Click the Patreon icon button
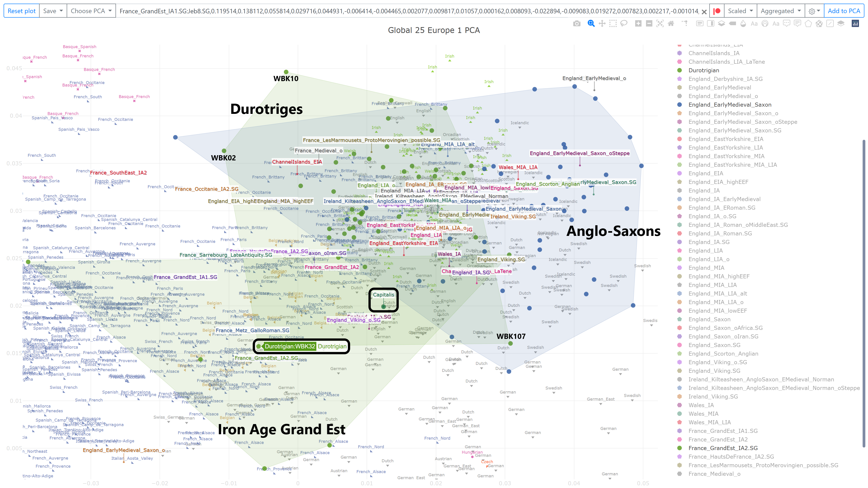Image resolution: width=868 pixels, height=488 pixels. click(717, 11)
